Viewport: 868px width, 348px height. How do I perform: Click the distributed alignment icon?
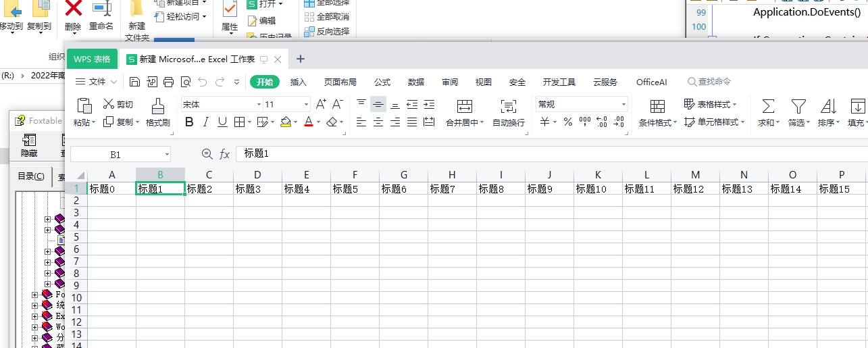pos(429,122)
